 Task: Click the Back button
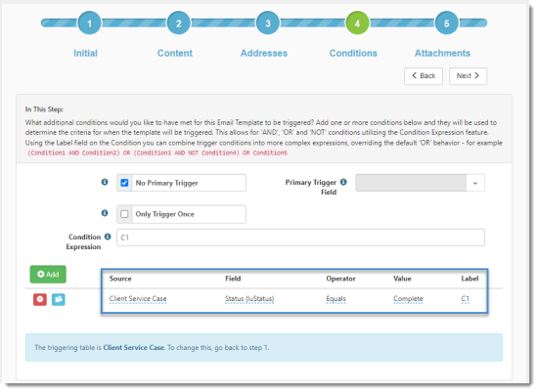pyautogui.click(x=424, y=76)
